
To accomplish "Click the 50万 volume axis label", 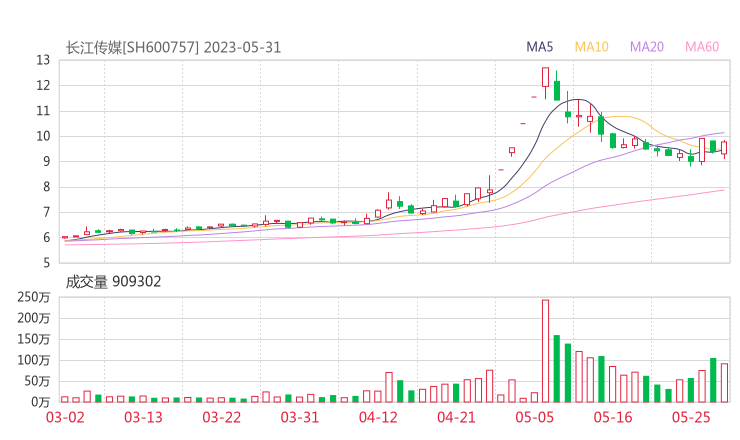I will 37,381.
